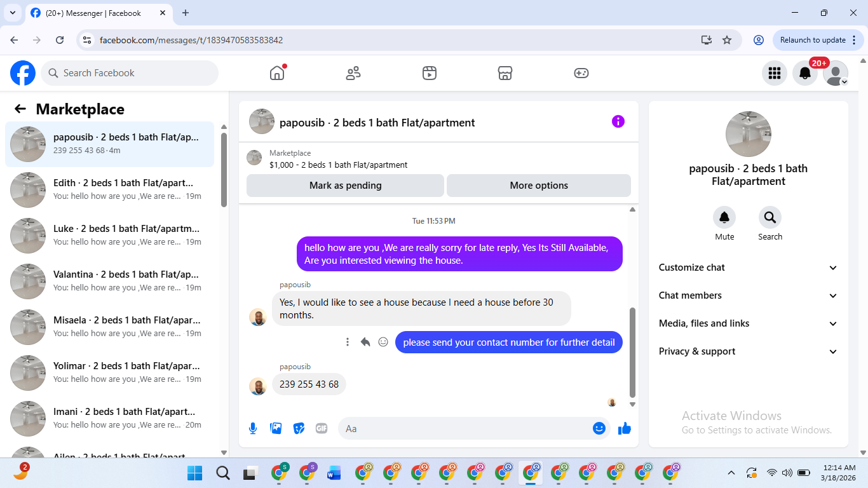Open more options dots beside the message
The height and width of the screenshot is (488, 868).
[x=348, y=342]
